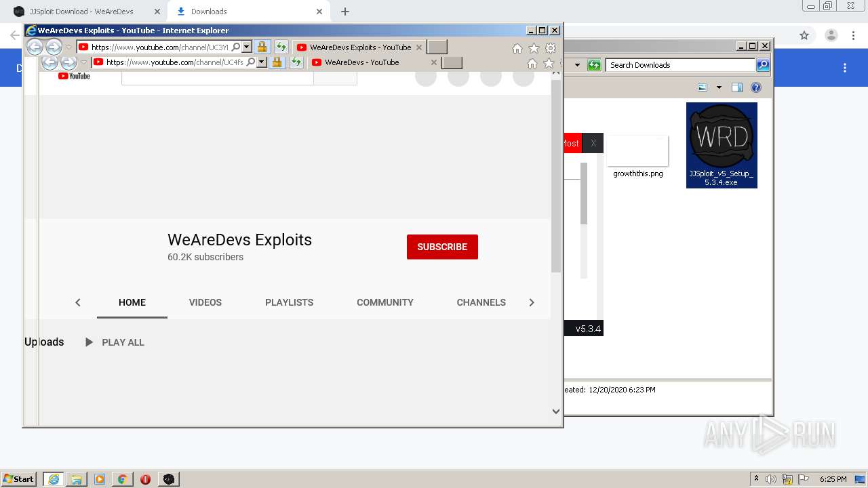This screenshot has height=488, width=868.
Task: Switch to WeAreDevs Exploits - YouTube IE tab
Action: [359, 47]
